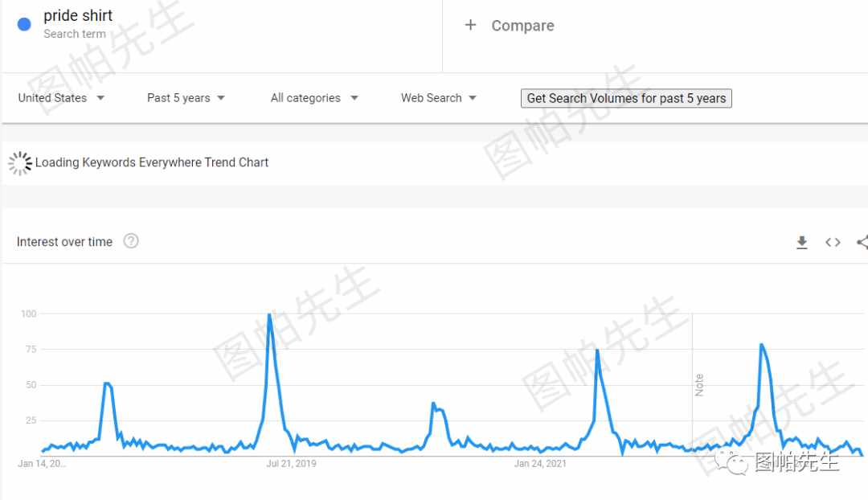Click the Loading Keywords Everywhere Trend Chart text

[x=152, y=162]
